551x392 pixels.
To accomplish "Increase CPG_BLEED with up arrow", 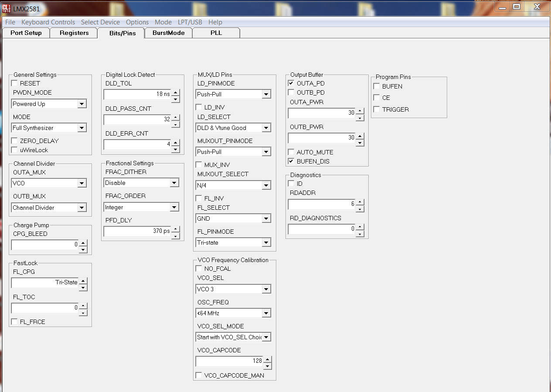I will coord(83,242).
